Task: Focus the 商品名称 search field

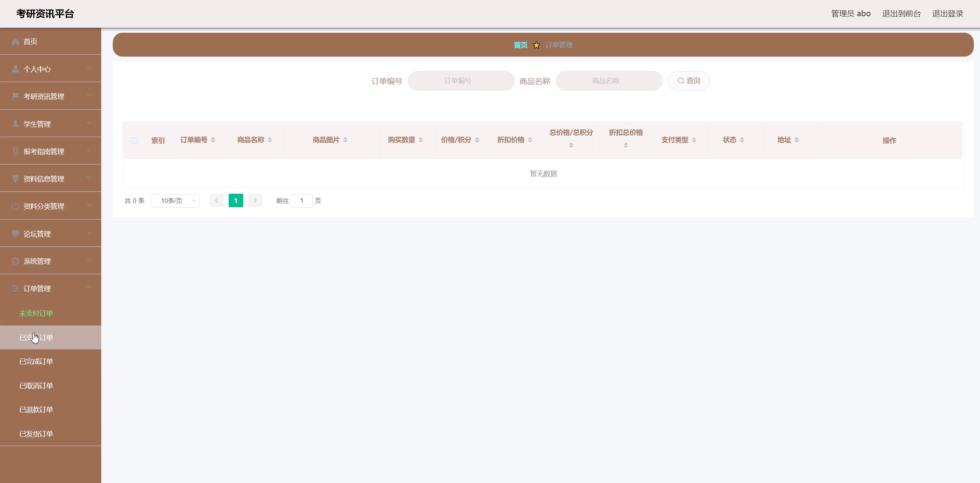Action: (x=609, y=81)
